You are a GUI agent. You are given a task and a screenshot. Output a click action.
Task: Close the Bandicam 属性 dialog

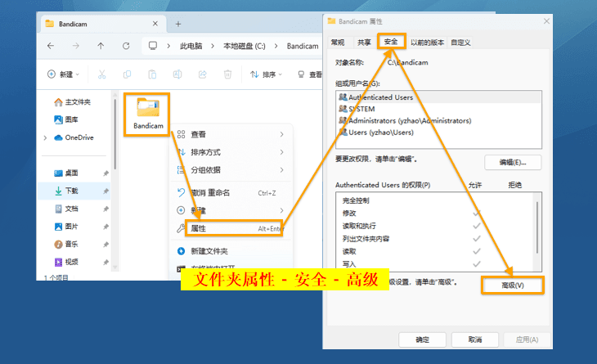546,21
